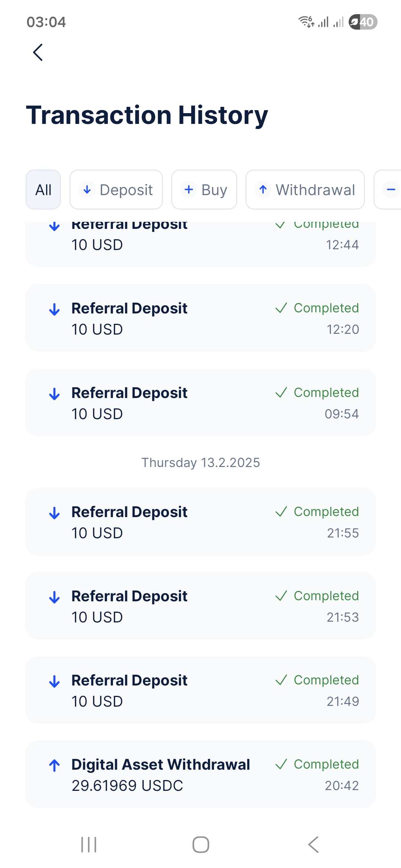This screenshot has height=868, width=401.
Task: Select the All filter tab
Action: (43, 190)
